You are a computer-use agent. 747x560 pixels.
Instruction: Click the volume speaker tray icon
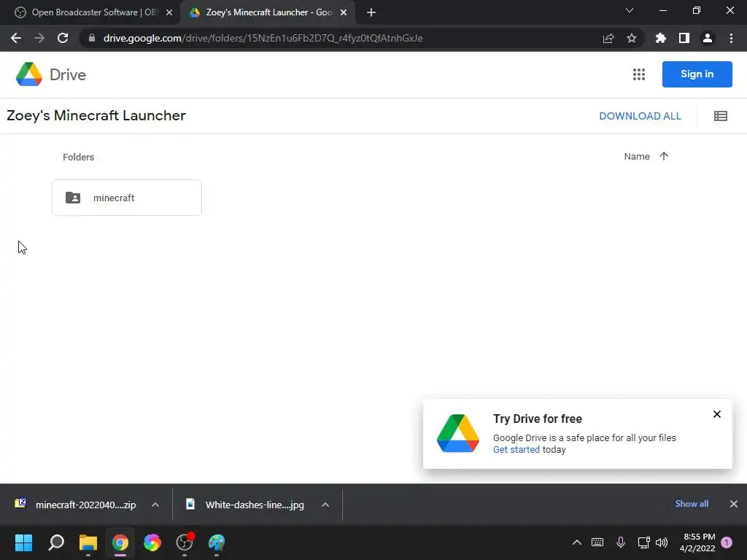tap(662, 542)
